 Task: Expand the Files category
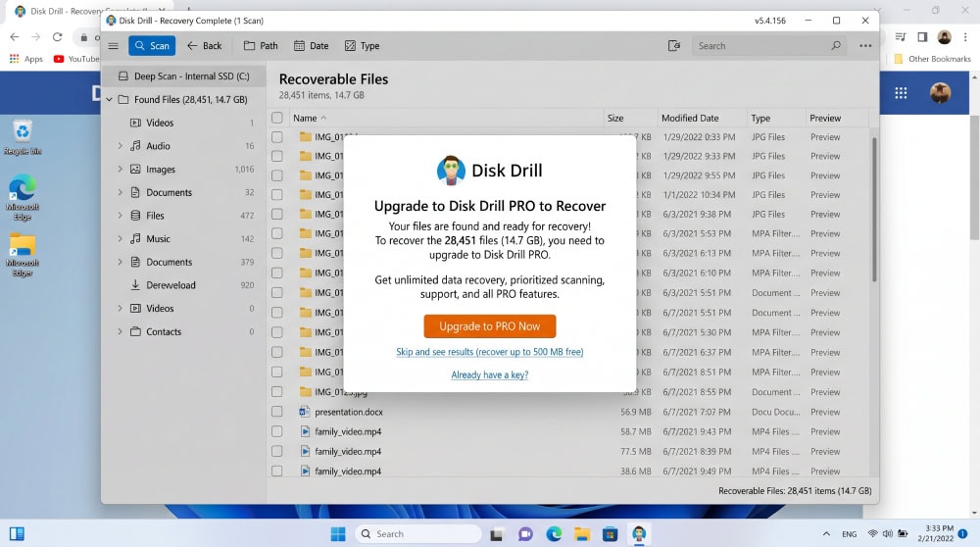tap(120, 215)
